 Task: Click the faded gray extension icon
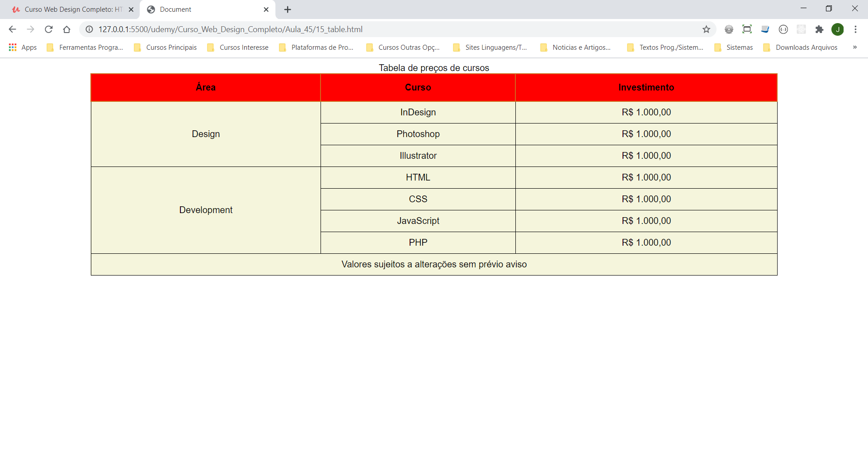(x=801, y=29)
